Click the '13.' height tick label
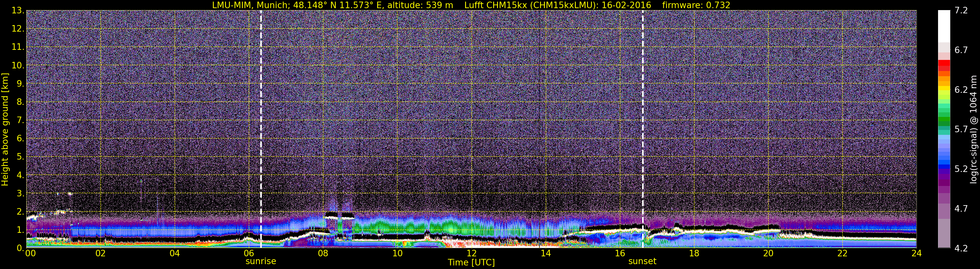 pos(18,11)
